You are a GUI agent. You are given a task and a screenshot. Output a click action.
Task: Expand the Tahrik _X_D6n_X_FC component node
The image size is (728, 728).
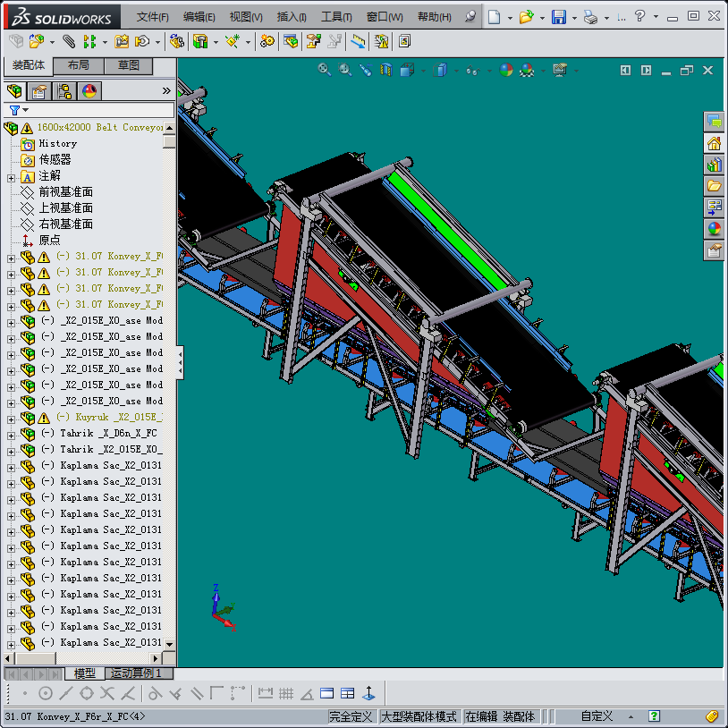point(11,434)
